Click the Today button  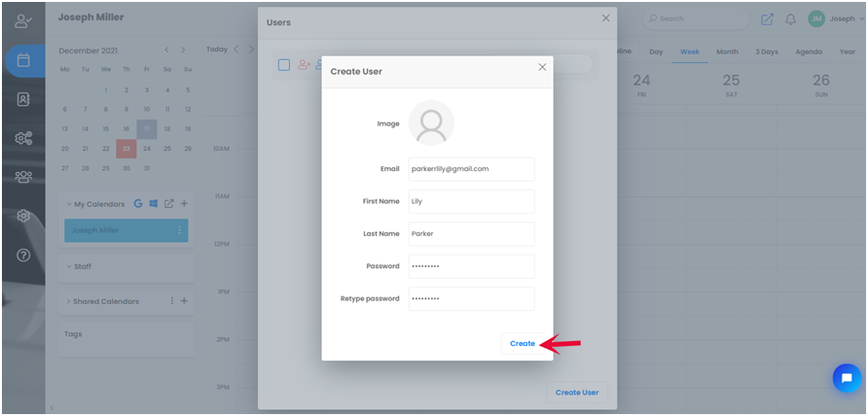tap(217, 50)
